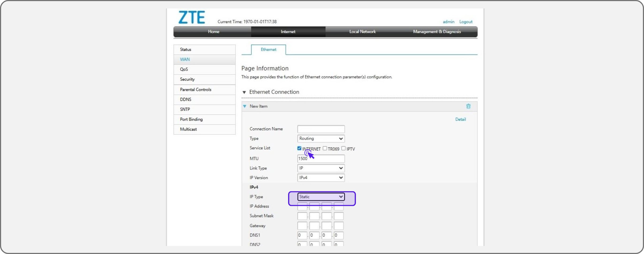Delete the New Item connection
This screenshot has width=644, height=254.
468,106
